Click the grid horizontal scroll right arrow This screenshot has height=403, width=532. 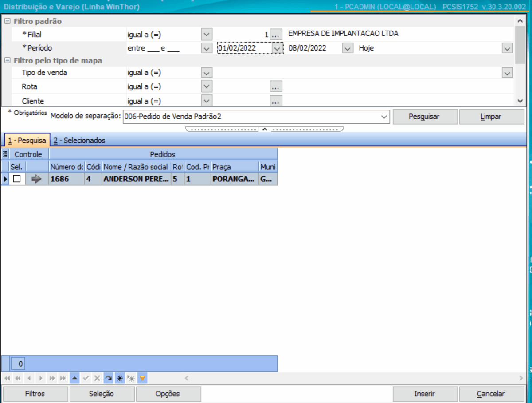pyautogui.click(x=520, y=378)
